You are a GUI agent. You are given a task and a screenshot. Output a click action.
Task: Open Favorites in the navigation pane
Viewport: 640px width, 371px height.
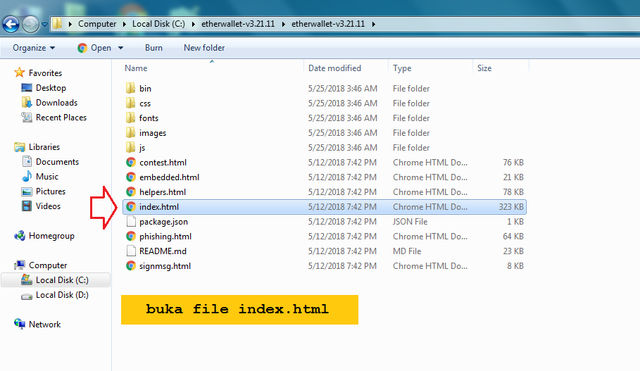coord(45,73)
